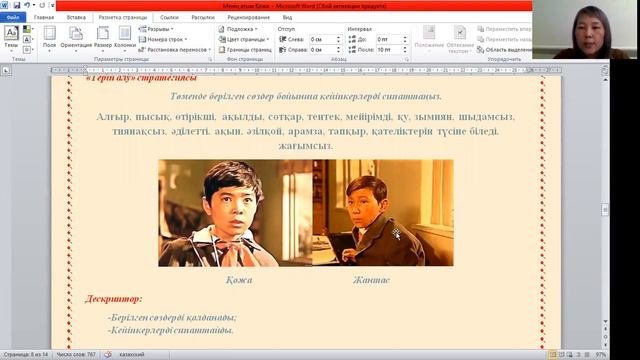Expand the Разрывы dropdown

click(156, 29)
